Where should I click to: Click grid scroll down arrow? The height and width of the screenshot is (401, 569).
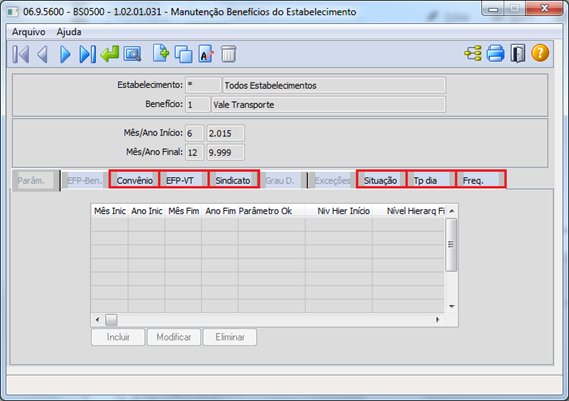click(451, 307)
